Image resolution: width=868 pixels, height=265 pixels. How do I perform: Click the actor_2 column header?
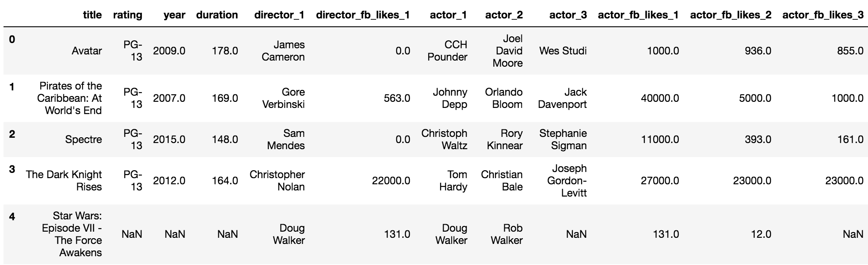(x=504, y=15)
